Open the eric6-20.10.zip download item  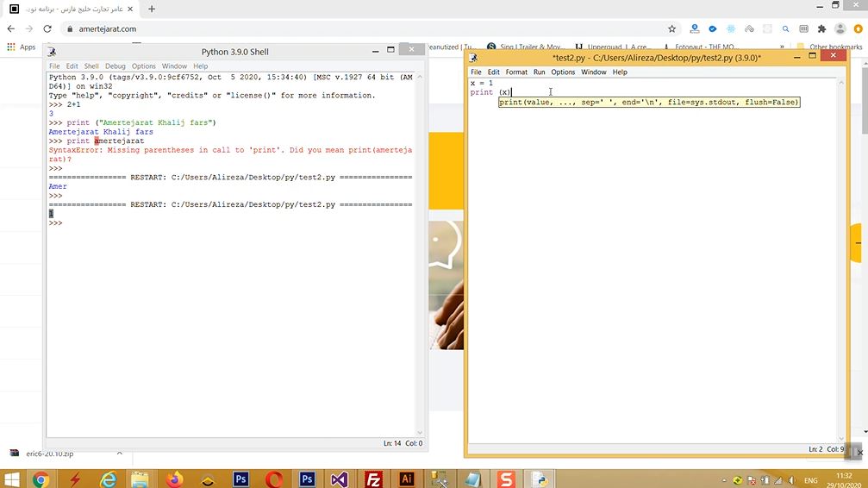pyautogui.click(x=50, y=454)
